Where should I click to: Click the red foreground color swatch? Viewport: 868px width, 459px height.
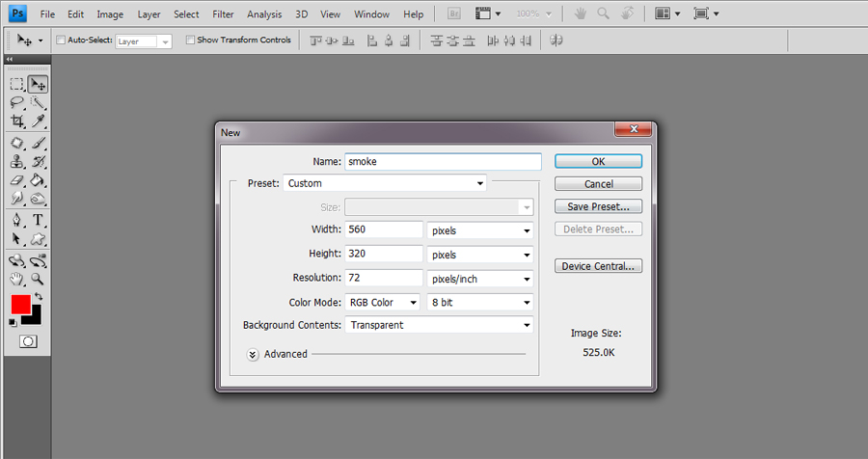point(21,305)
